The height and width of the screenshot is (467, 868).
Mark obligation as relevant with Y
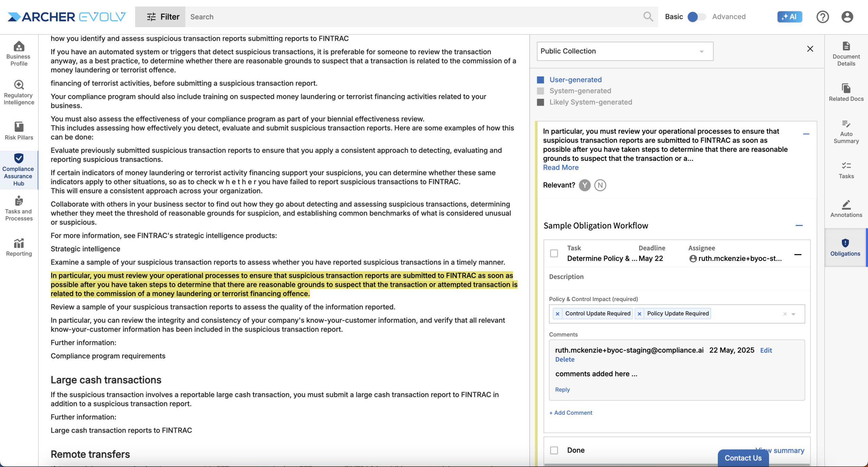tap(585, 185)
